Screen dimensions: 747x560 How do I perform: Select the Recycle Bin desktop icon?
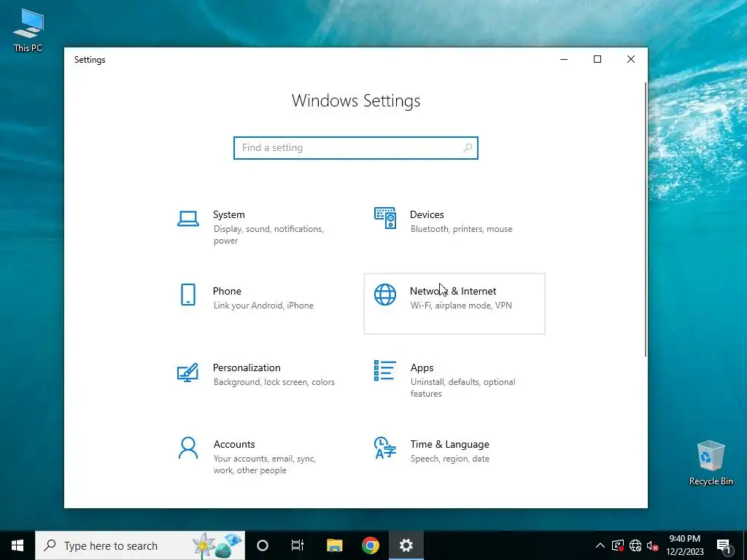point(711,463)
